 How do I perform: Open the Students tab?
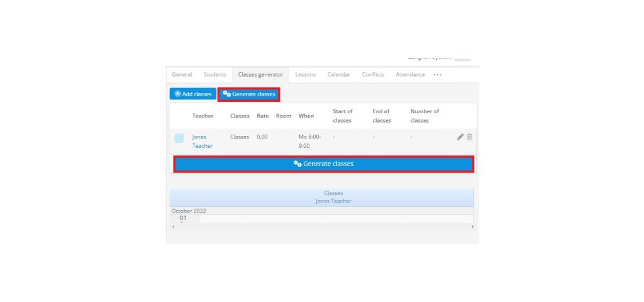click(x=214, y=75)
